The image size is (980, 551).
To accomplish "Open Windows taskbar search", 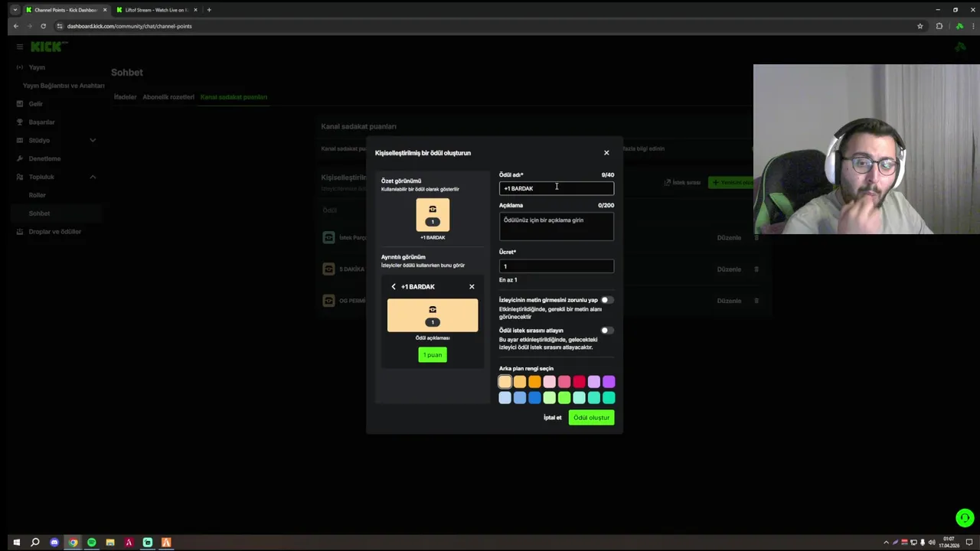I will pyautogui.click(x=35, y=543).
